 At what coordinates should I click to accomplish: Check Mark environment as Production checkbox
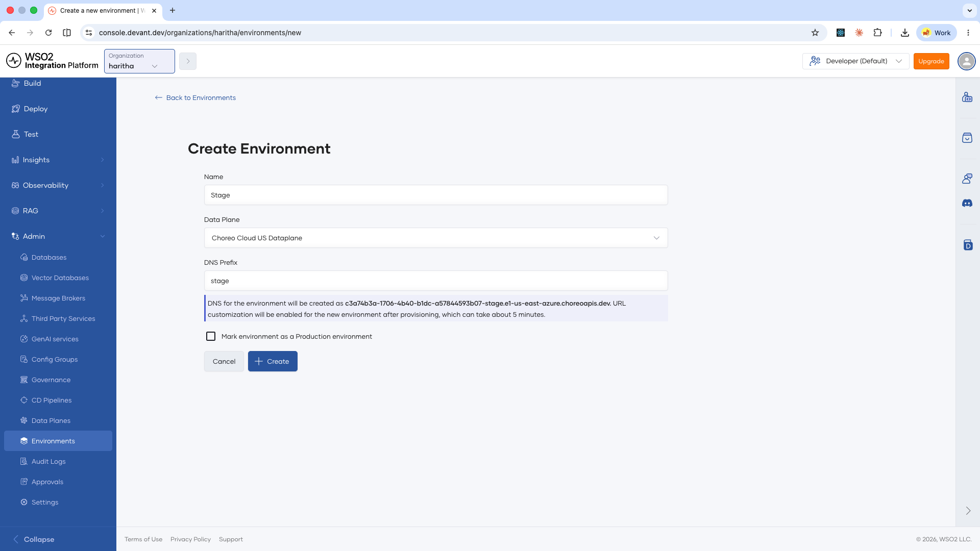coord(211,336)
